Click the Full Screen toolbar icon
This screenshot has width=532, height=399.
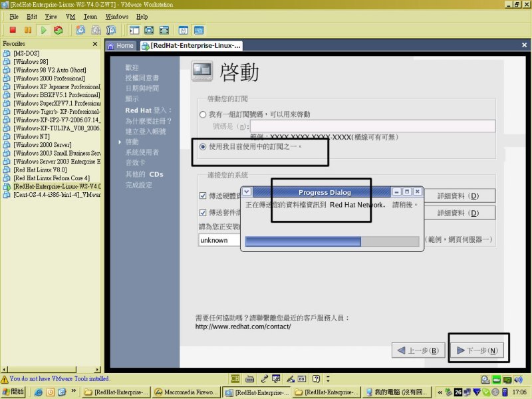[x=149, y=30]
